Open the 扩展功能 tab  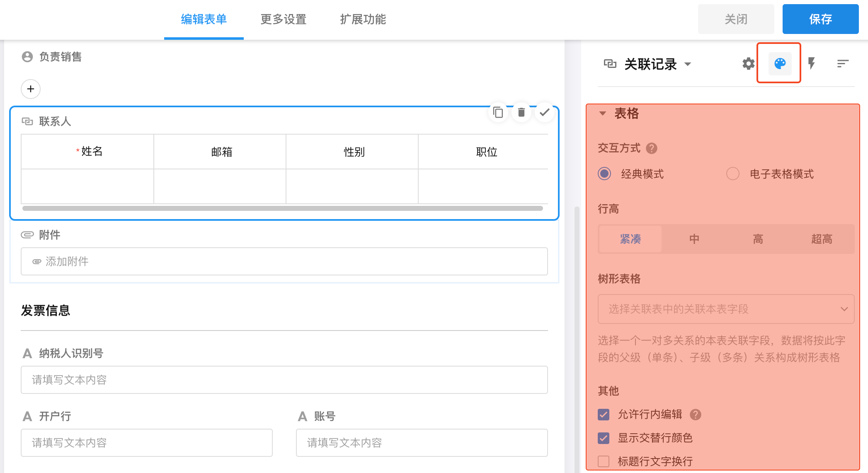coord(363,19)
